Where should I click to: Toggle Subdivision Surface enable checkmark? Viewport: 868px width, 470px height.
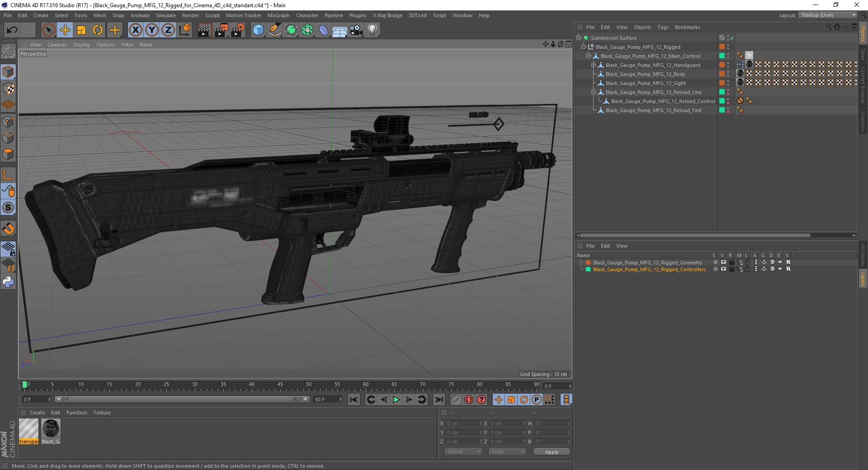(732, 38)
